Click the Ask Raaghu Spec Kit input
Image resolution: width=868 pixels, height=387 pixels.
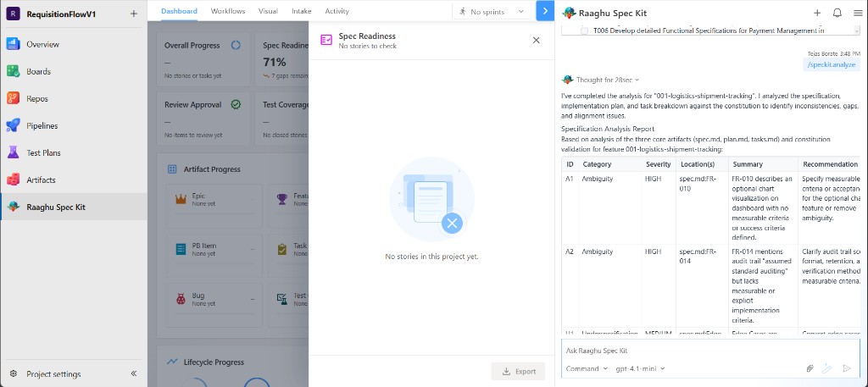coord(711,351)
